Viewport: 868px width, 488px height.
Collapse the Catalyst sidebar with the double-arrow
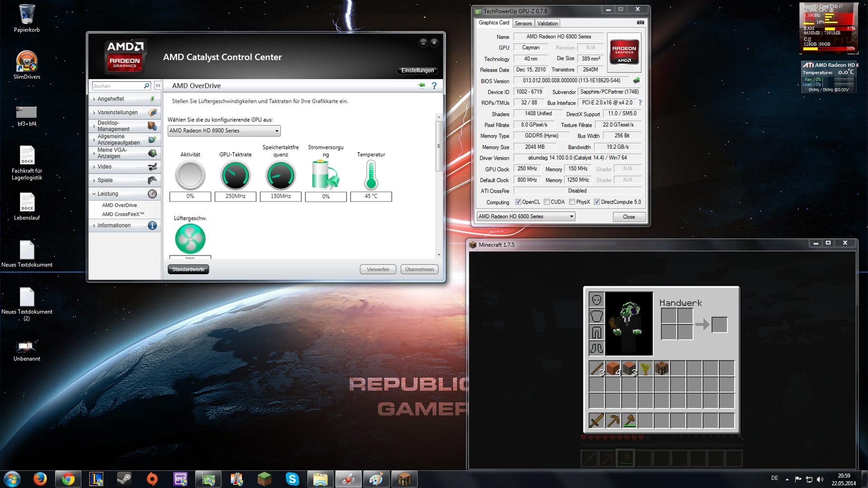158,85
